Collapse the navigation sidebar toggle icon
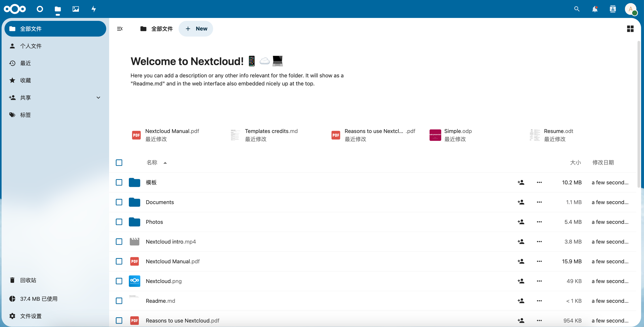Viewport: 644px width, 327px height. click(x=120, y=29)
